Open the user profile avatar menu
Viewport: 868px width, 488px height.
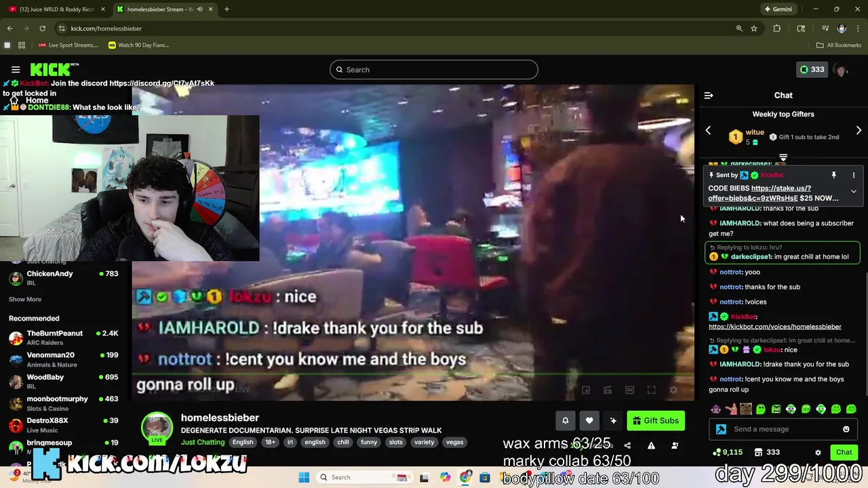point(842,70)
